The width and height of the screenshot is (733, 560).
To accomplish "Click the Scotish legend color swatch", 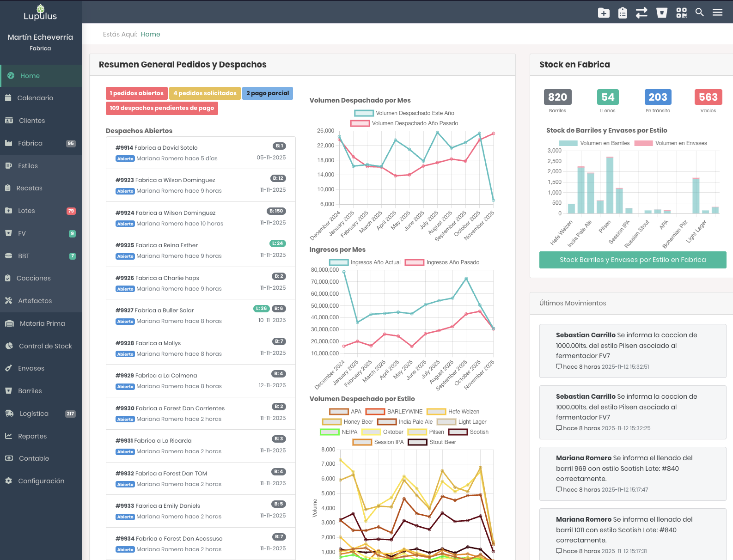I will click(x=458, y=432).
